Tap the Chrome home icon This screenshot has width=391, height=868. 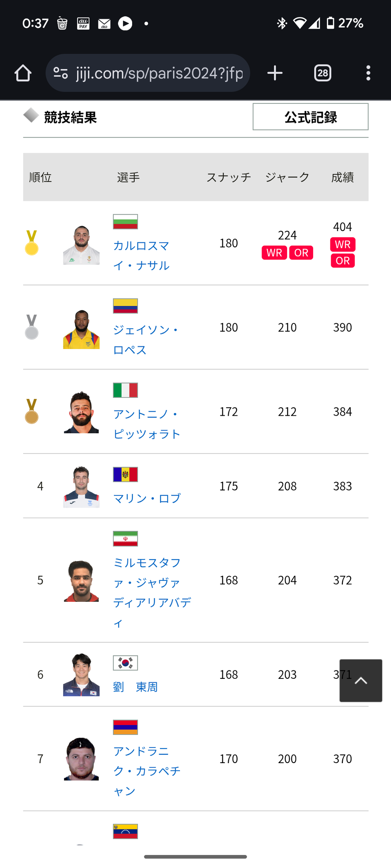23,73
